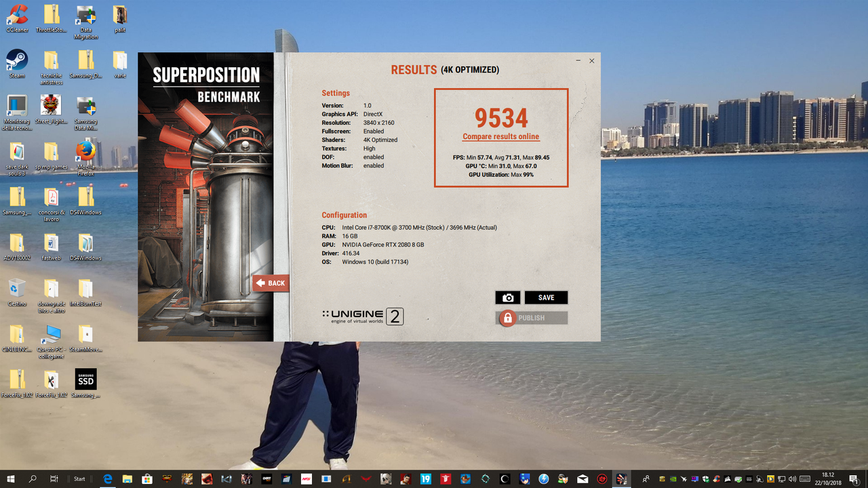
Task: Select the SteamMove desktop icon
Action: click(x=85, y=338)
